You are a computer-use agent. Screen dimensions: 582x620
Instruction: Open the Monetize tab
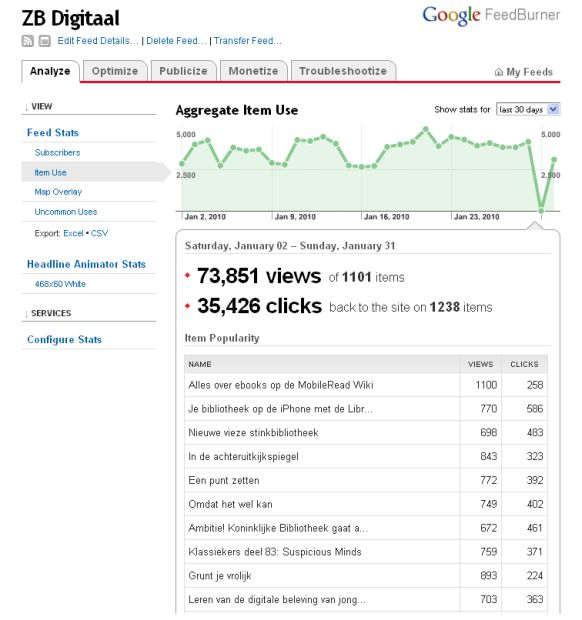click(253, 71)
